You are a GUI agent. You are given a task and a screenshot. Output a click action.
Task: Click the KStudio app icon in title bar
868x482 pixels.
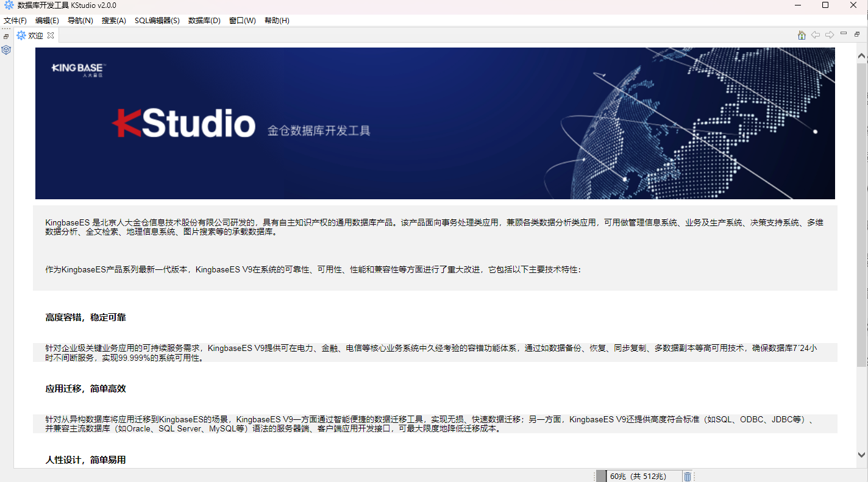(x=9, y=5)
